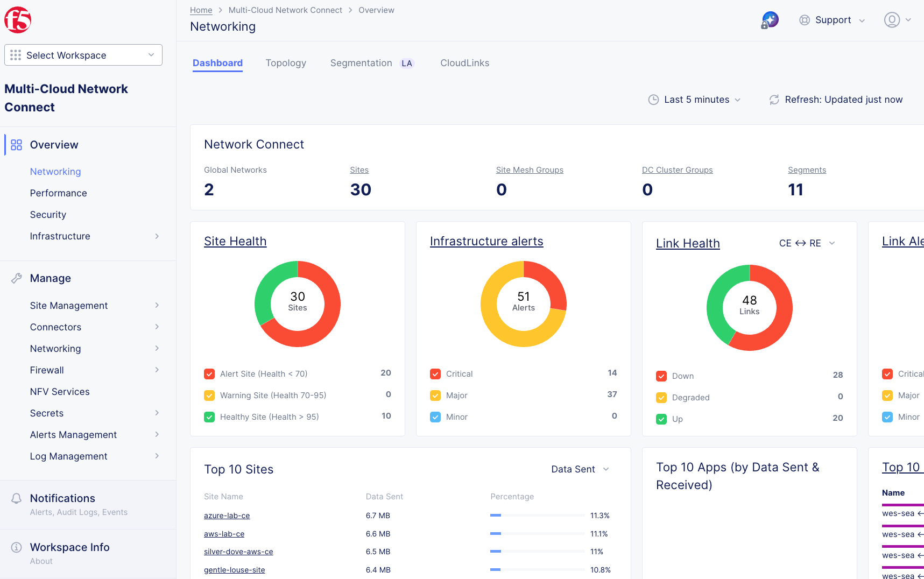Open the Site Health link
Image resolution: width=924 pixels, height=579 pixels.
coord(235,241)
